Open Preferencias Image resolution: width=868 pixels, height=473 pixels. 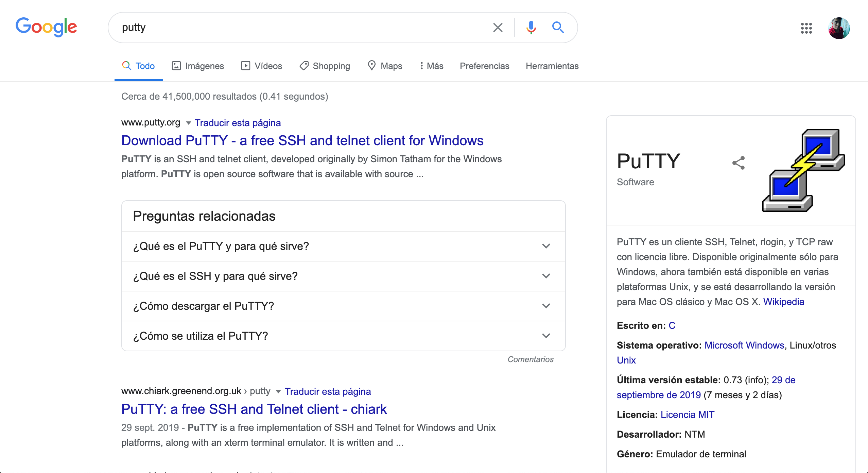click(x=484, y=66)
